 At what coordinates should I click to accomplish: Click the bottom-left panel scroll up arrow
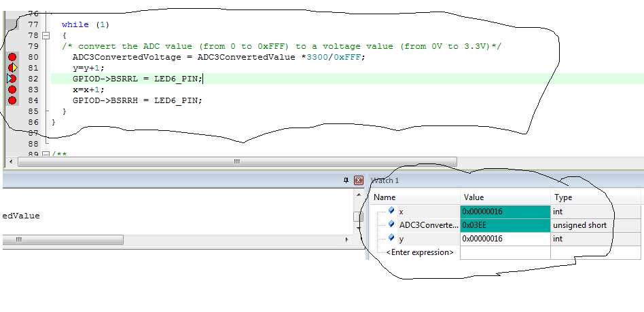359,195
